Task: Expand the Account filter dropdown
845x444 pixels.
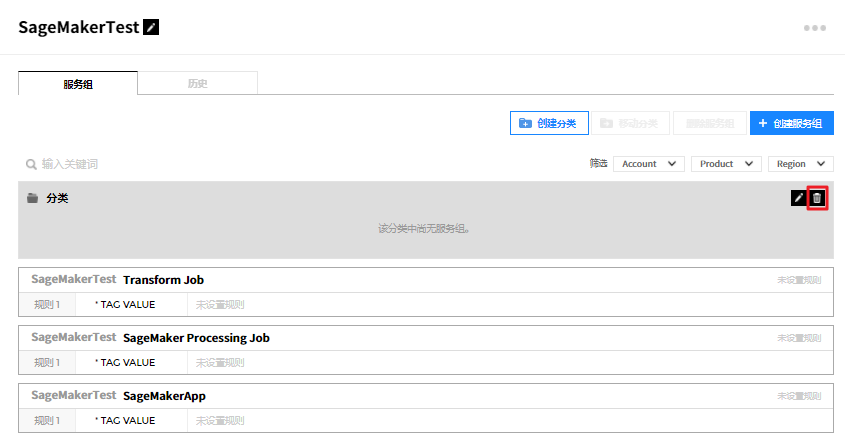Action: pyautogui.click(x=648, y=164)
